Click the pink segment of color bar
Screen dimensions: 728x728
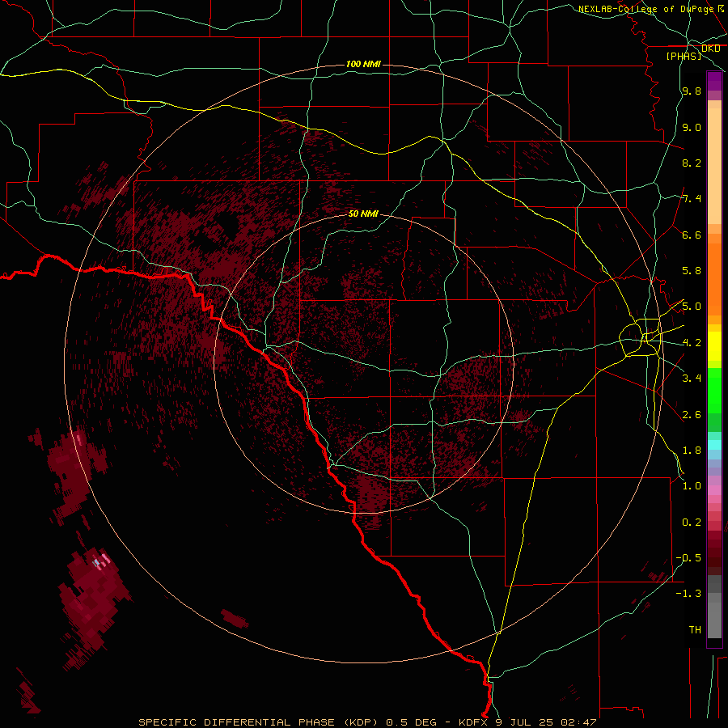click(714, 490)
